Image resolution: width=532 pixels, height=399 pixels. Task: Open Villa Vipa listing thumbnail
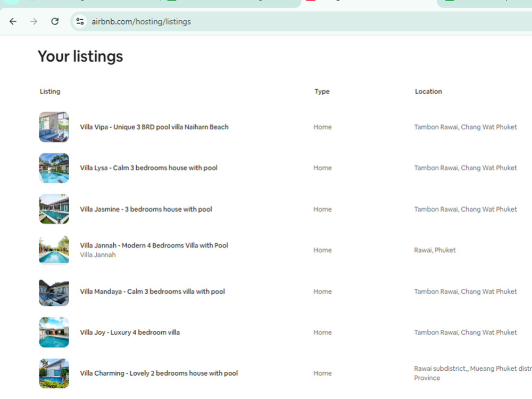(54, 127)
